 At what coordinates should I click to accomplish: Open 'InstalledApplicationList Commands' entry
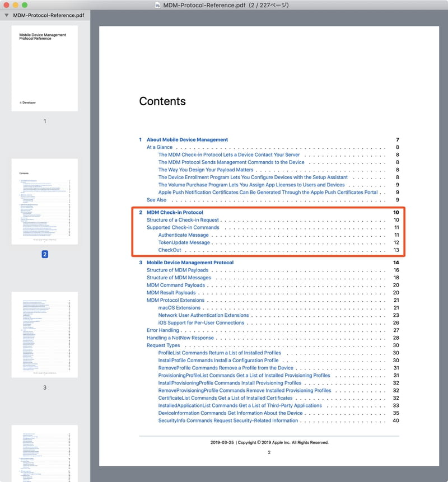point(240,406)
